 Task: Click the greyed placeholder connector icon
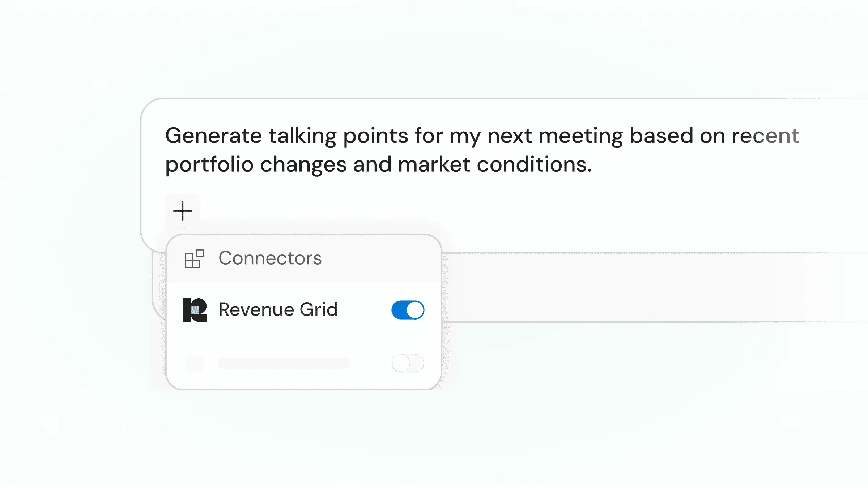coord(195,363)
